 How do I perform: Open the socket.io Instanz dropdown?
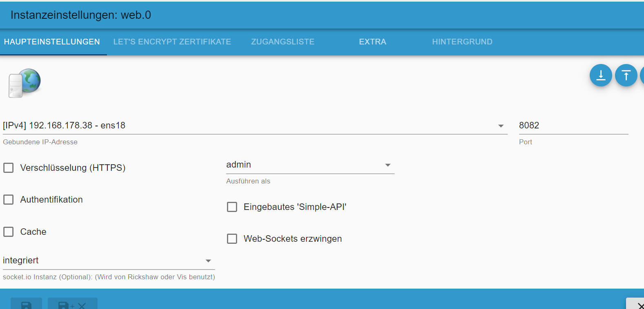point(109,260)
